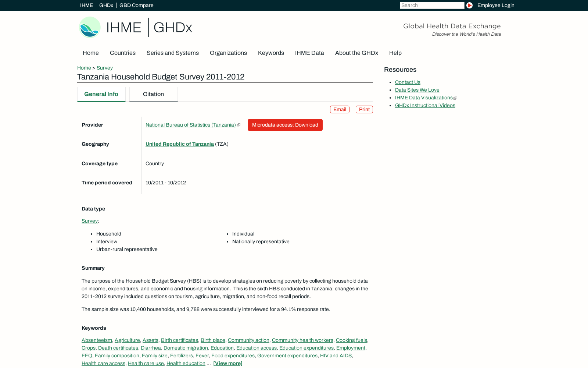Click the Community action keyword
588x368 pixels.
click(x=248, y=340)
